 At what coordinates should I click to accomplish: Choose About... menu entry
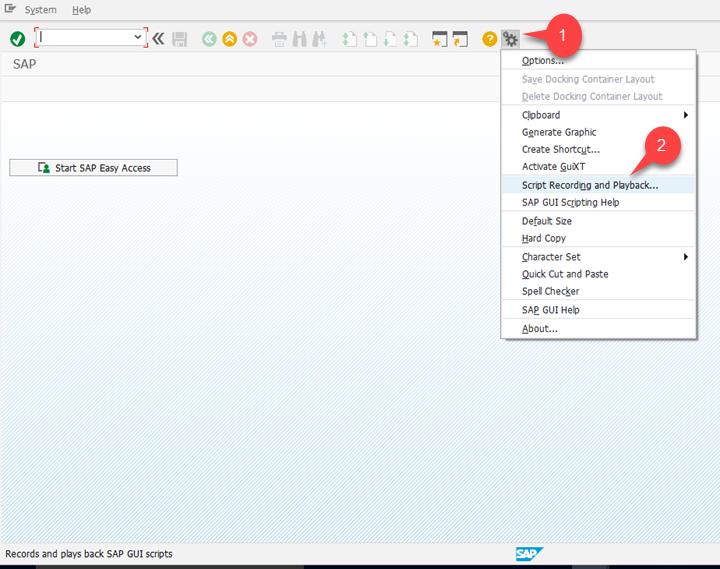(x=598, y=329)
